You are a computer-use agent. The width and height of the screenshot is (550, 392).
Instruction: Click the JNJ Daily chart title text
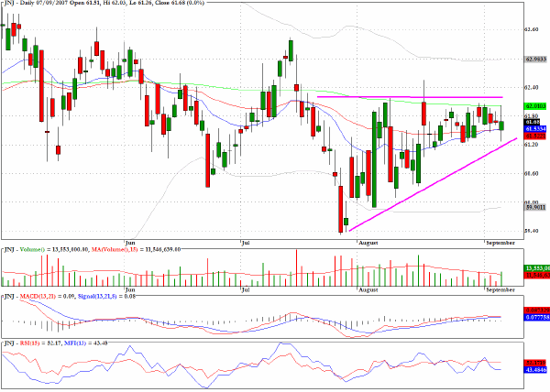pyautogui.click(x=104, y=3)
